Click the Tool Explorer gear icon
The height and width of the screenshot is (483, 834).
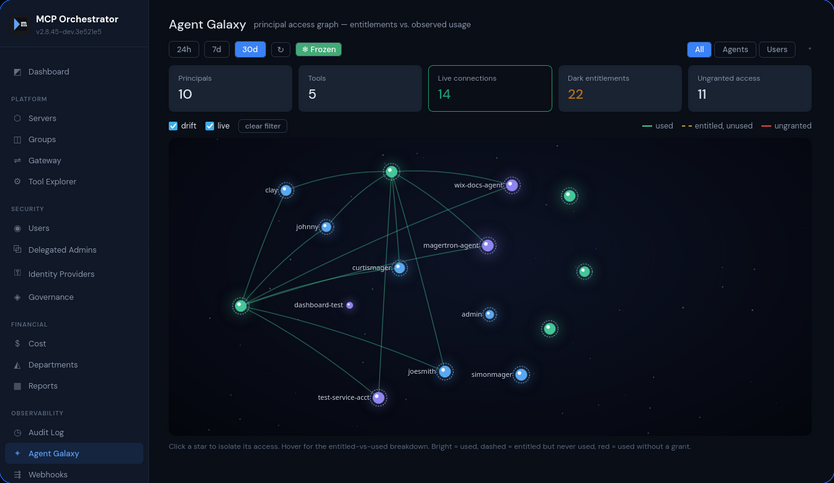17,181
